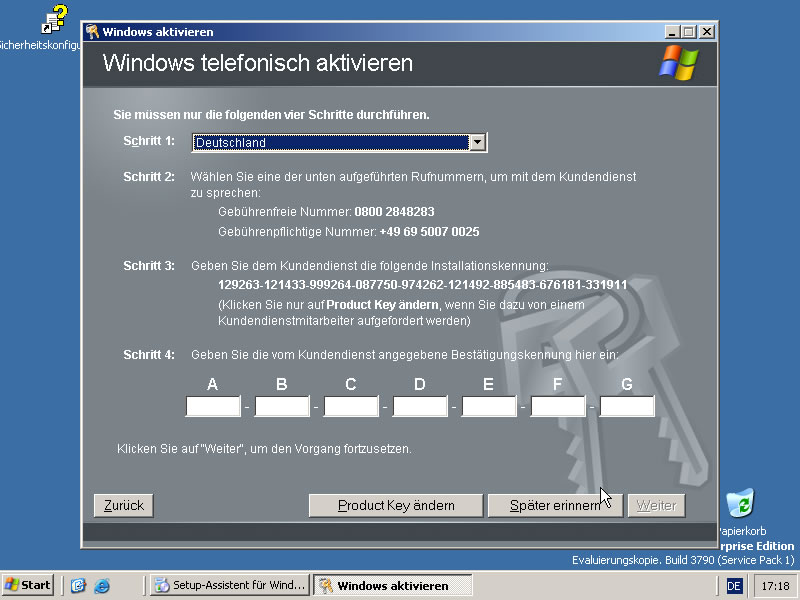Image resolution: width=800 pixels, height=600 pixels.
Task: Click the show desktop quick launch icon
Action: [78, 586]
